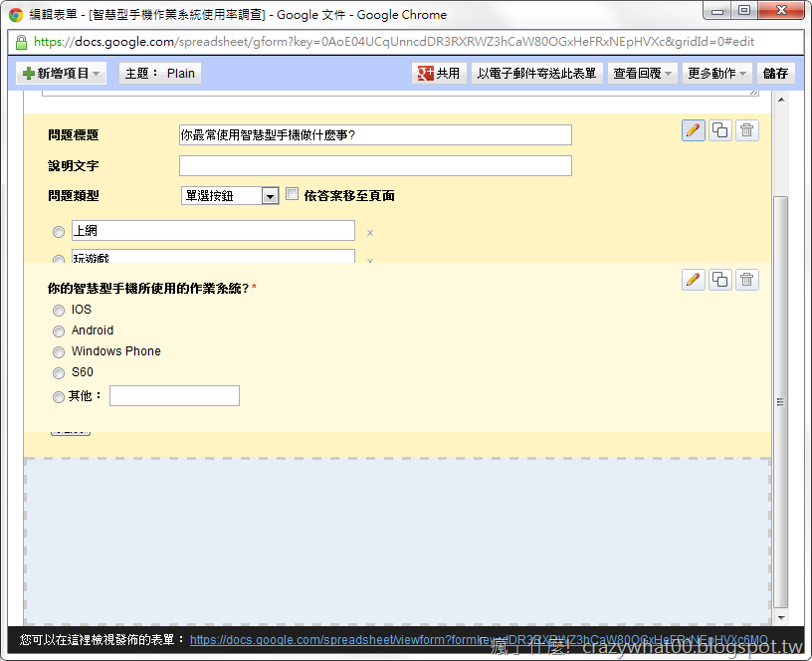The image size is (812, 661).
Task: Select the IOS radio button
Action: click(x=59, y=311)
